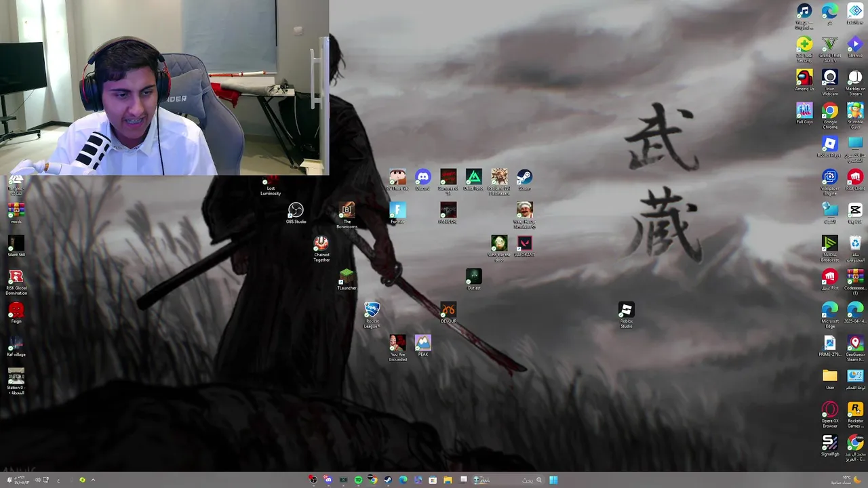This screenshot has height=488, width=868.
Task: Open the Among Us icon
Action: pos(804,80)
